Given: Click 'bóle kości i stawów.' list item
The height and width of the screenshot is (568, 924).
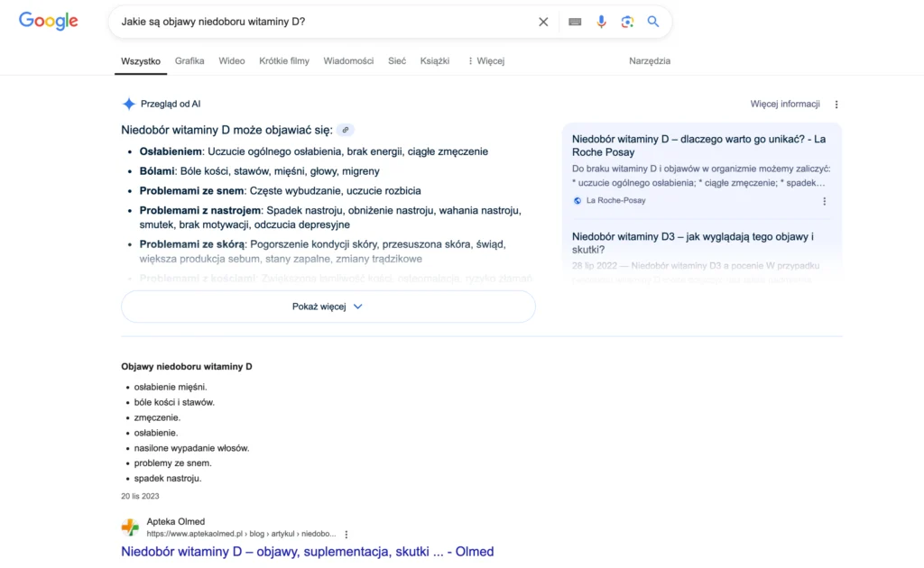Looking at the screenshot, I should [174, 402].
